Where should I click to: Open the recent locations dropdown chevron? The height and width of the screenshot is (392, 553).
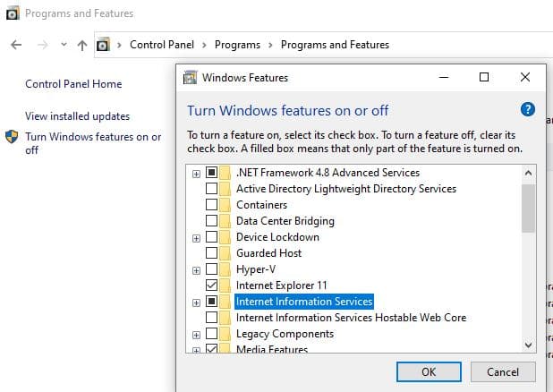point(63,45)
